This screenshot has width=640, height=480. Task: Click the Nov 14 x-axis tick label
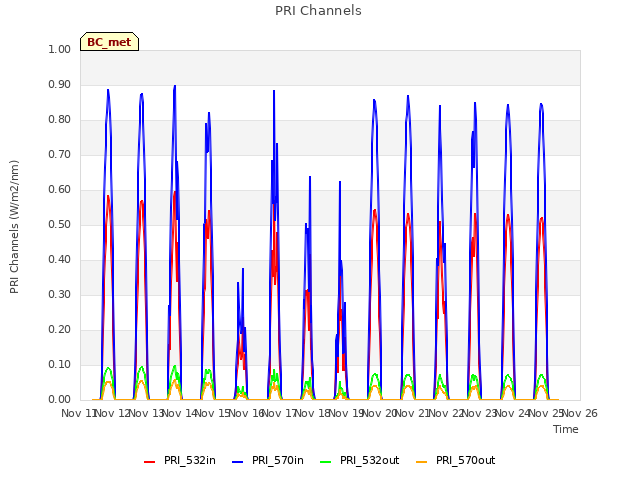click(x=180, y=413)
